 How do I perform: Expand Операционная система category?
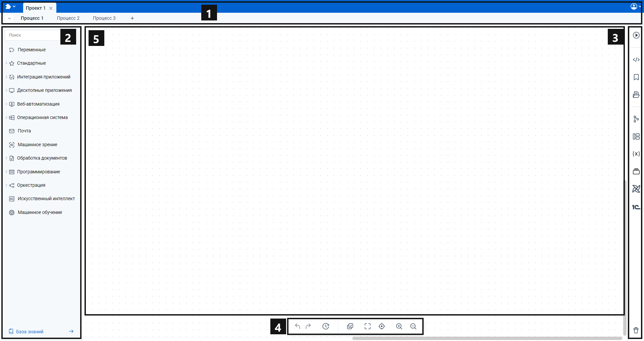click(6, 117)
